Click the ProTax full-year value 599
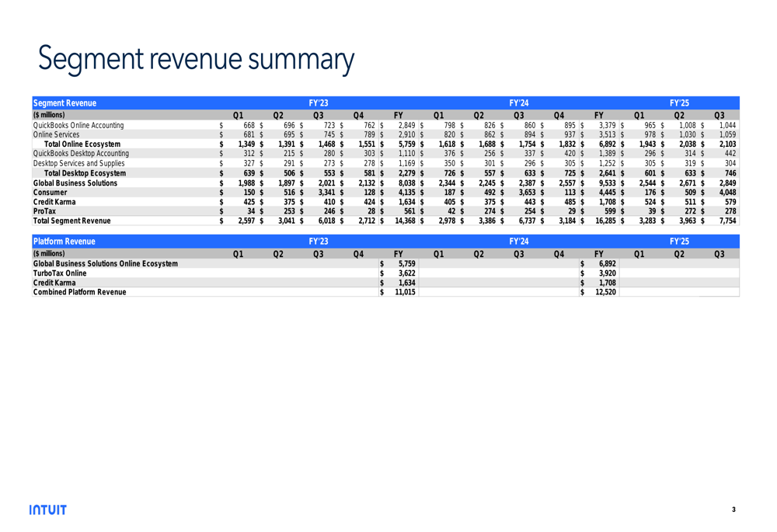The height and width of the screenshot is (532, 777). (x=610, y=211)
